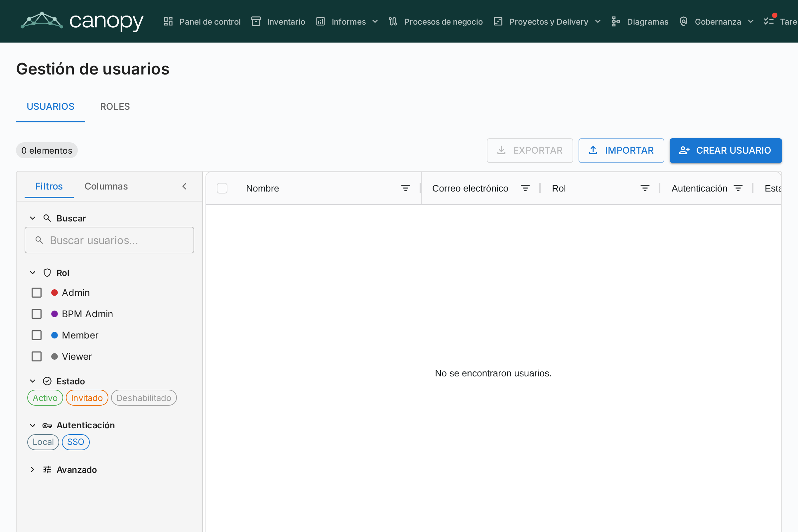Expand the Avanzado filter section
The image size is (798, 532).
(33, 469)
